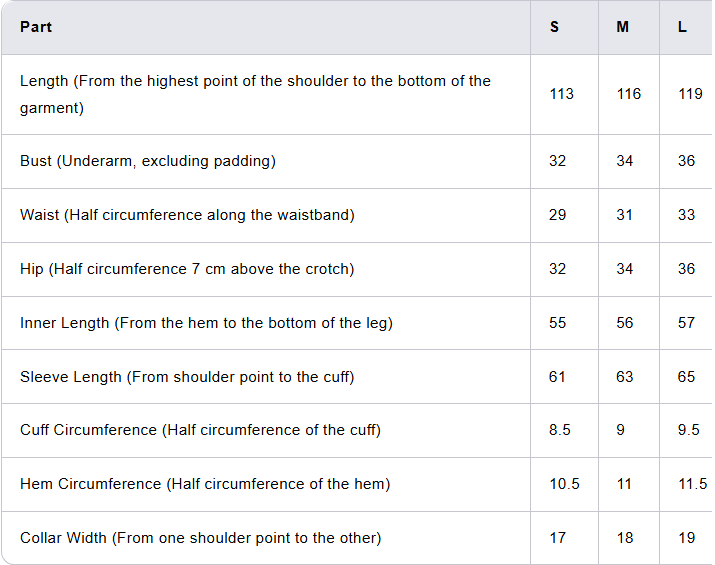
Task: Click the size M length value 116
Action: click(x=629, y=94)
